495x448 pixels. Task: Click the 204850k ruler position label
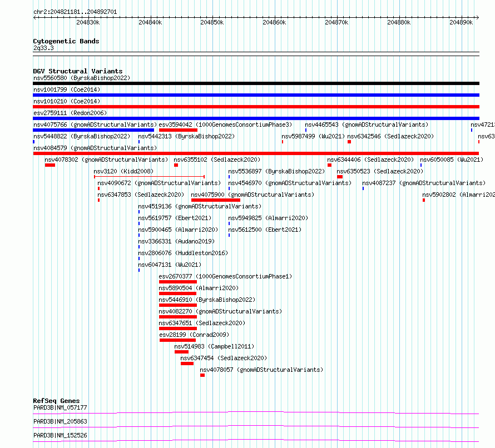[x=212, y=22]
